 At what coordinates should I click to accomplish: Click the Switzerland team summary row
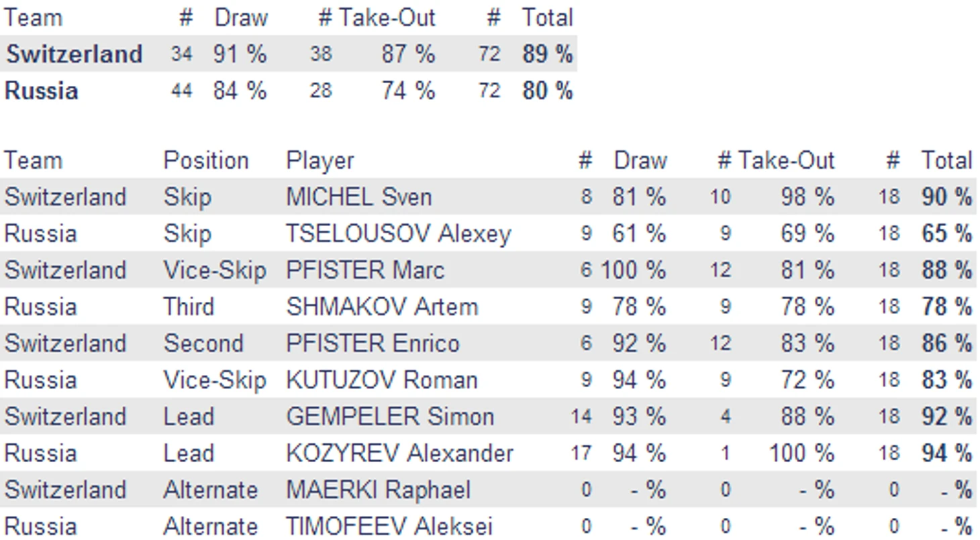(x=289, y=54)
